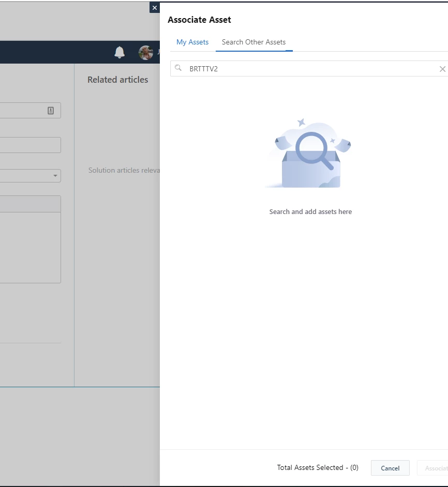448x487 pixels.
Task: Click the Related articles heading
Action: [x=118, y=80]
